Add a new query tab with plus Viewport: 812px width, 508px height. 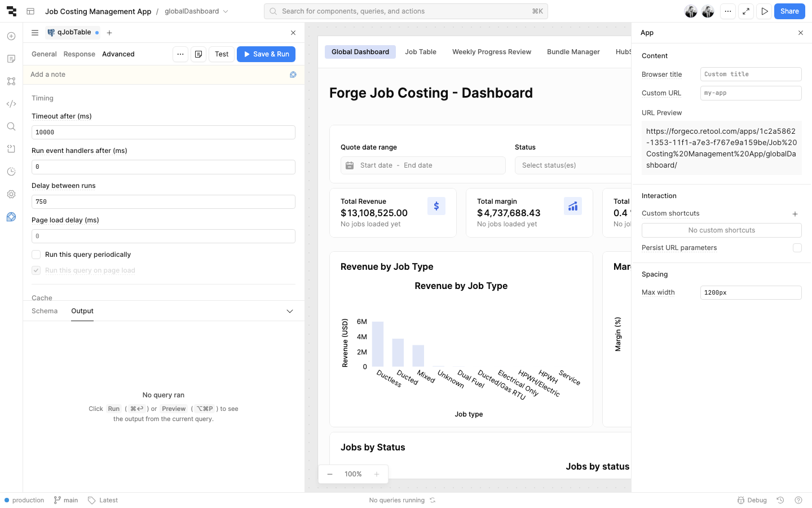tap(109, 33)
